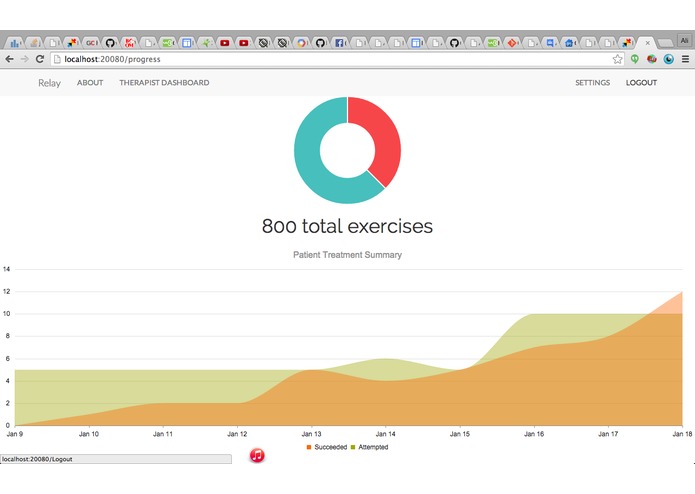Screen dimensions: 695x494
Task: Go to THERAPIST DASHBOARD
Action: pos(164,83)
